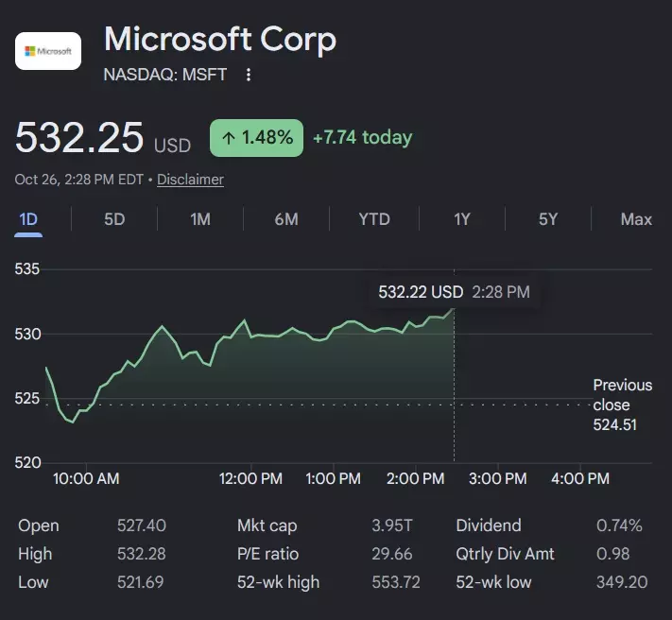Click the 52-wk high value 553.72

396,582
